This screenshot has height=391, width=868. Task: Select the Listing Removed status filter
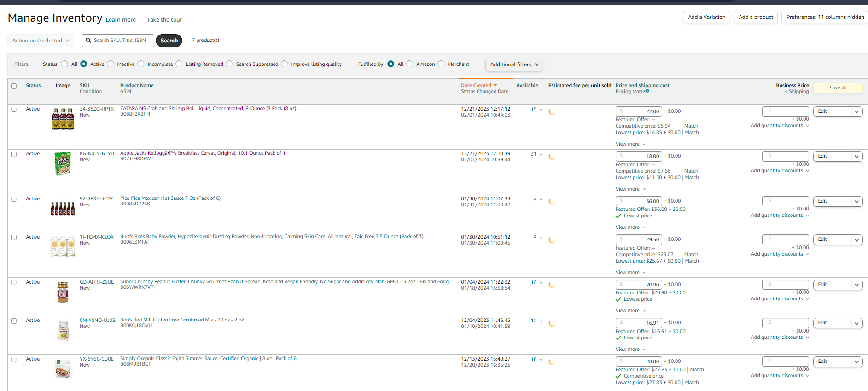click(x=179, y=64)
